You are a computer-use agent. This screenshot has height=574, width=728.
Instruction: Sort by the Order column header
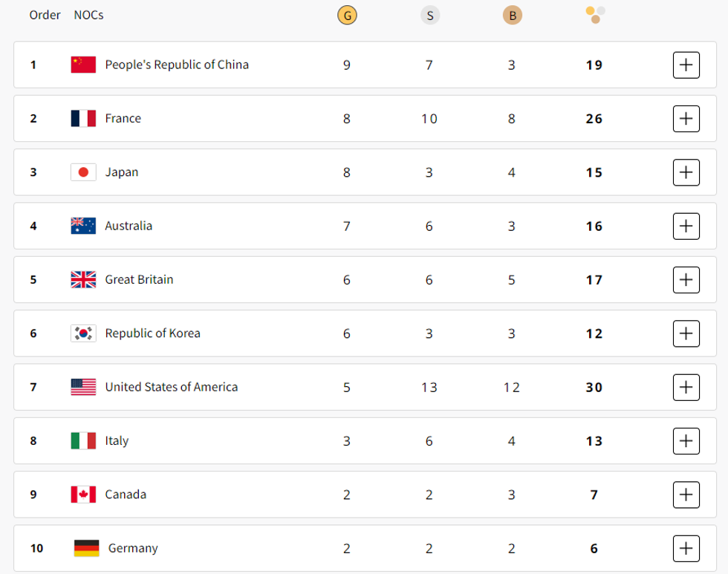point(45,15)
